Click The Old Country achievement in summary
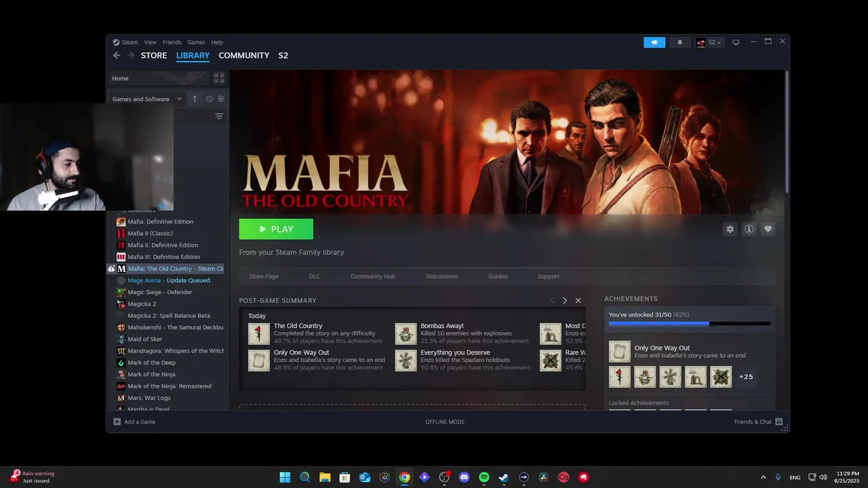This screenshot has height=488, width=868. 315,333
